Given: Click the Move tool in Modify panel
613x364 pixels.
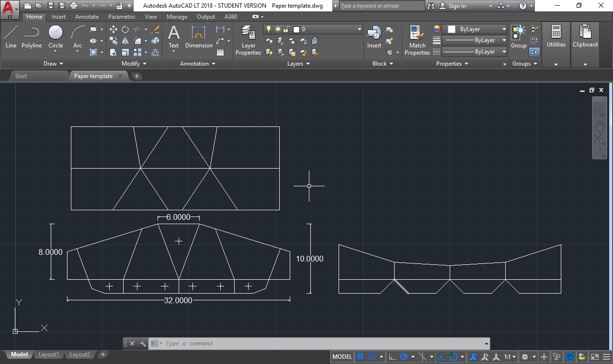Looking at the screenshot, I should point(114,29).
